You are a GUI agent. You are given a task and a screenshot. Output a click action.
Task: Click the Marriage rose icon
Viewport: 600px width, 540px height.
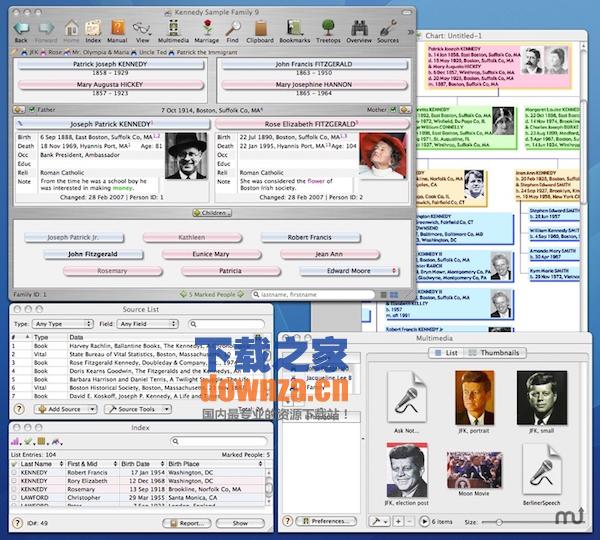206,29
